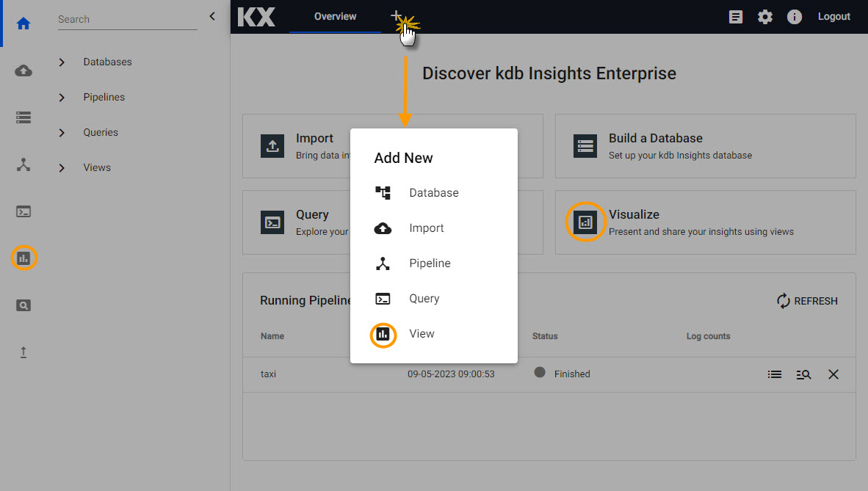Viewport: 868px width, 491px height.
Task: Click the Databases tree label
Action: click(x=107, y=62)
